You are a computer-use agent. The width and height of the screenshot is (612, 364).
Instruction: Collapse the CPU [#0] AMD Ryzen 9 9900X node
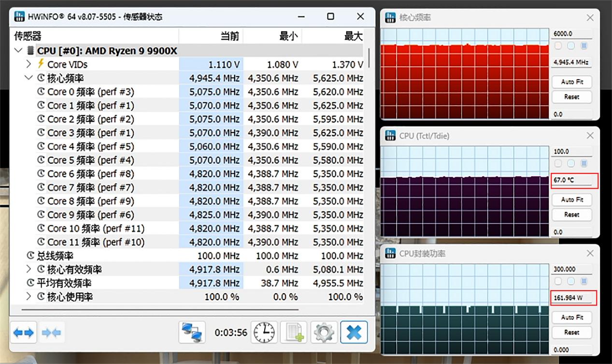[x=18, y=51]
